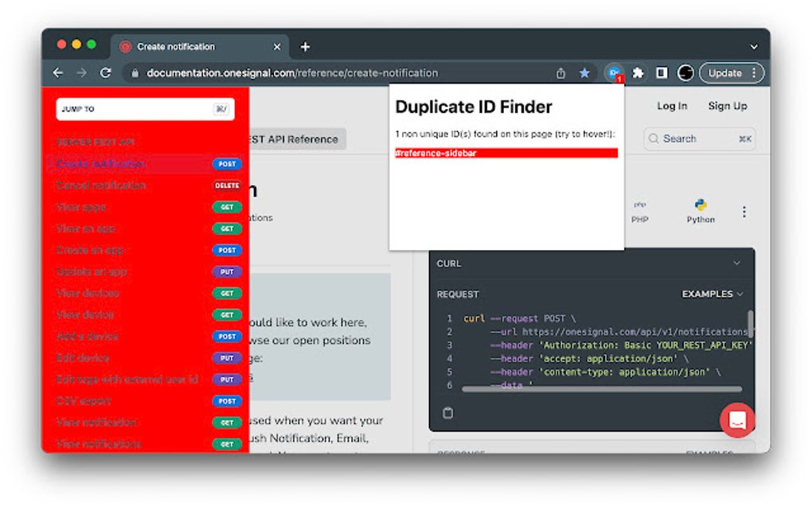Open Create notification in the sidebar
Screen dimensions: 812x508
145,164
